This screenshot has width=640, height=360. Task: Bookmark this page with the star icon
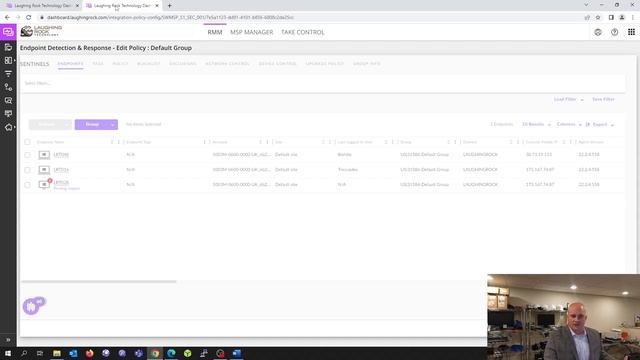[598, 18]
